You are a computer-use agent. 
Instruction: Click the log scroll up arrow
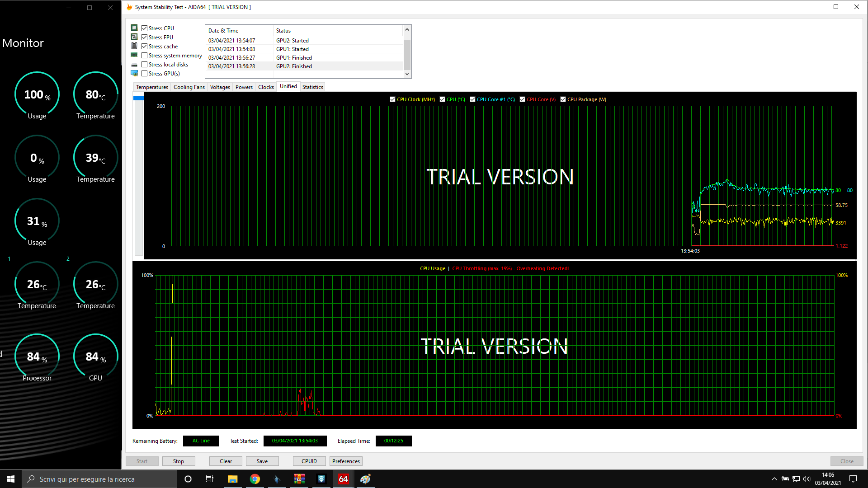pos(407,29)
